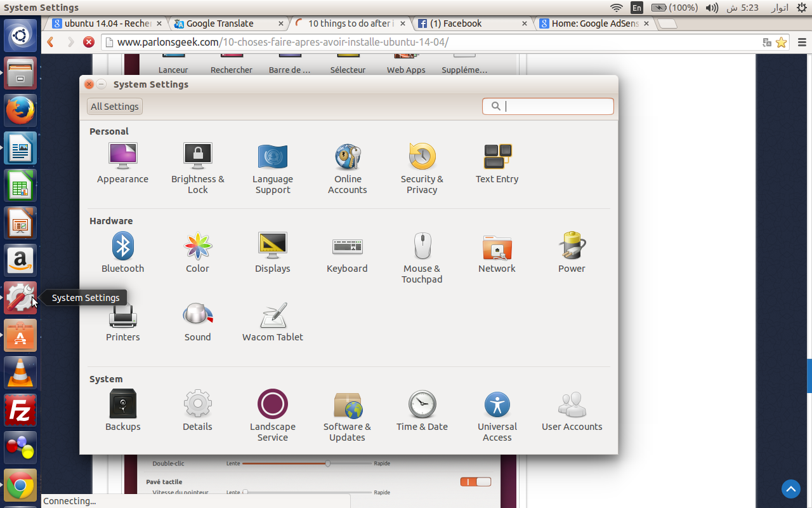Open the battery indicator menu

(x=675, y=8)
